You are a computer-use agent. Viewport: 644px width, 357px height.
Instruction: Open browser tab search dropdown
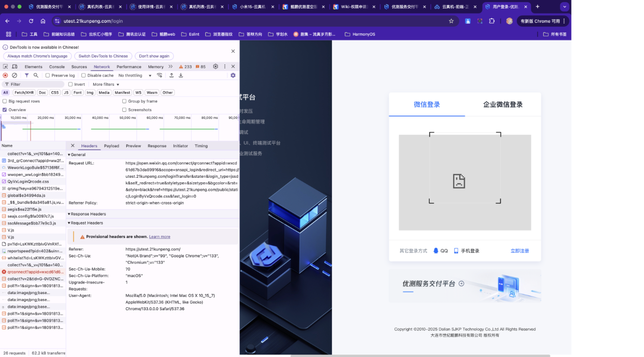(565, 7)
